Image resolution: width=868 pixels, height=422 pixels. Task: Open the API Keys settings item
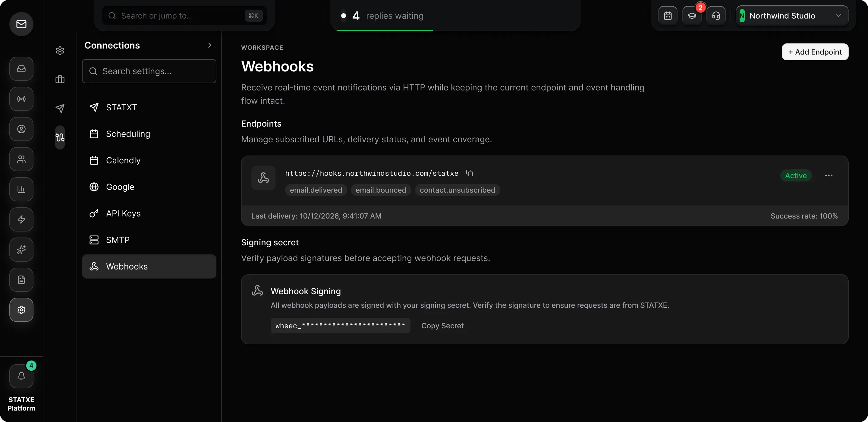tap(149, 213)
